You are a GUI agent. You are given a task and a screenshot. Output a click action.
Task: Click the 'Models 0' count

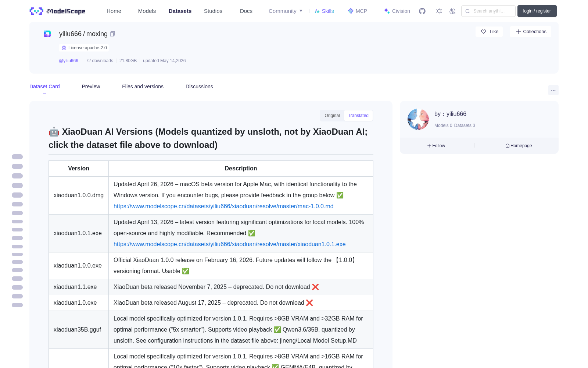click(443, 125)
